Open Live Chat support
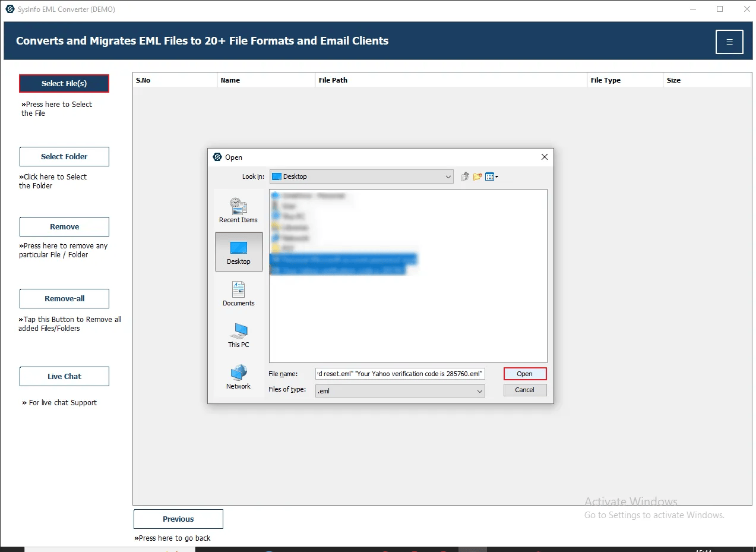 (x=64, y=376)
